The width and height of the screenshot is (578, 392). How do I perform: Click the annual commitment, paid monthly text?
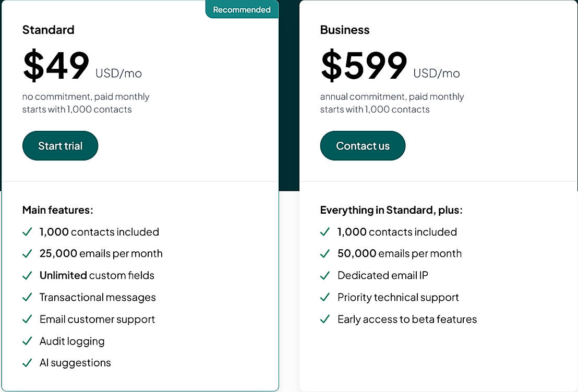(392, 96)
